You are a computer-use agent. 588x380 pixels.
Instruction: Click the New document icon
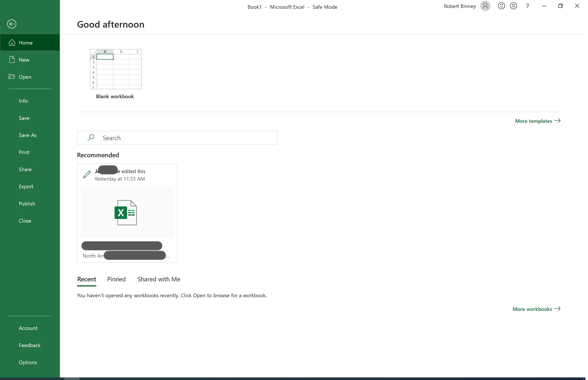tap(12, 60)
